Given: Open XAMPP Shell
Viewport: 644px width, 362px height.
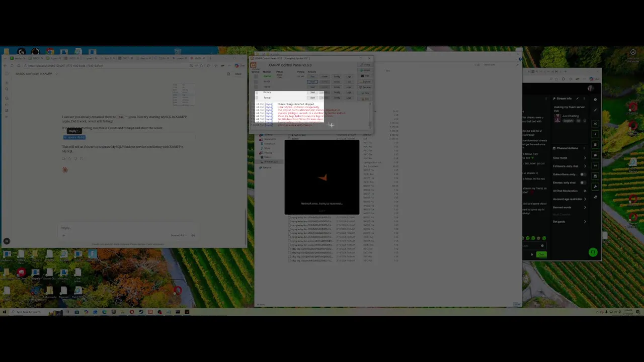Looking at the screenshot, I should point(365,76).
